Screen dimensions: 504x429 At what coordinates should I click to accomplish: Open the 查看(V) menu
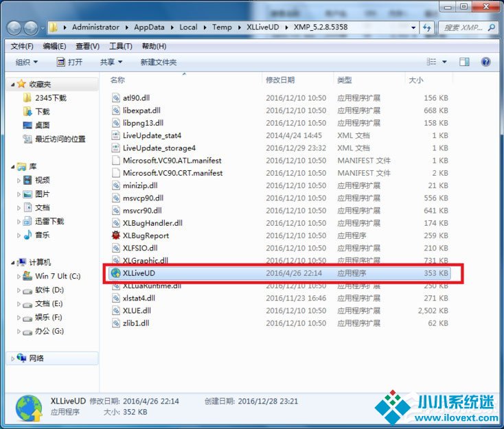pyautogui.click(x=87, y=46)
